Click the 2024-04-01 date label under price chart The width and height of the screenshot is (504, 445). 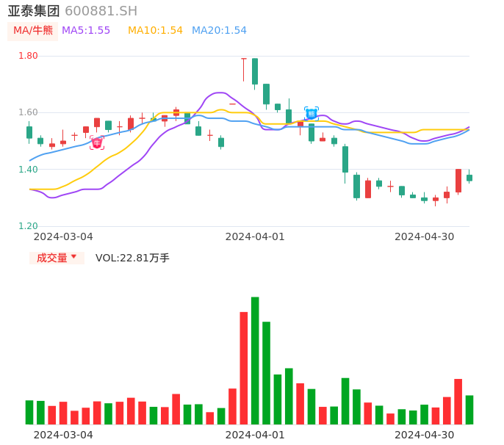pyautogui.click(x=255, y=236)
